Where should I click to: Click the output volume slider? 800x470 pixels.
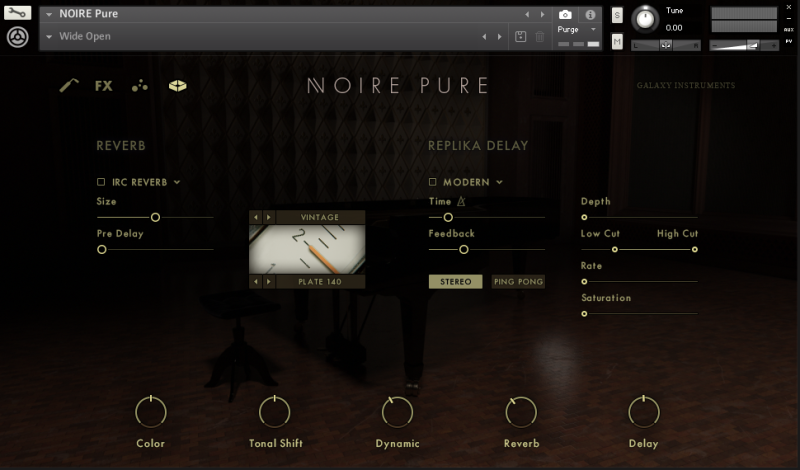point(744,45)
